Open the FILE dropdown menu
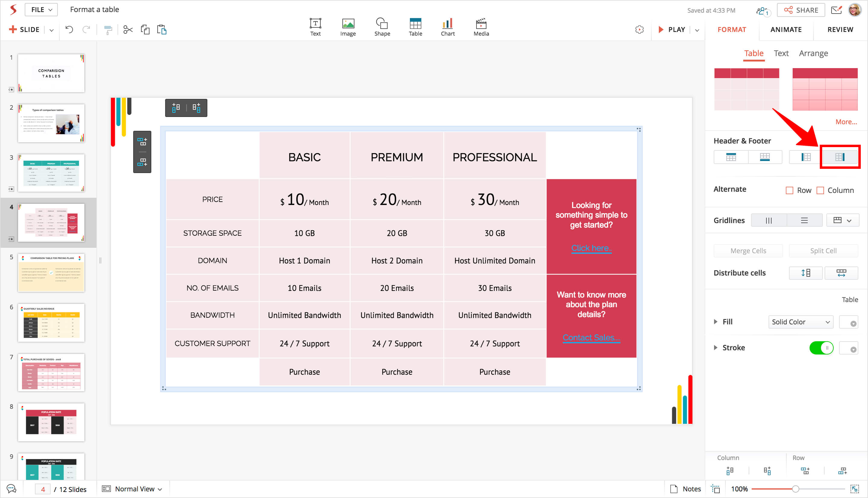This screenshot has height=498, width=868. [41, 10]
